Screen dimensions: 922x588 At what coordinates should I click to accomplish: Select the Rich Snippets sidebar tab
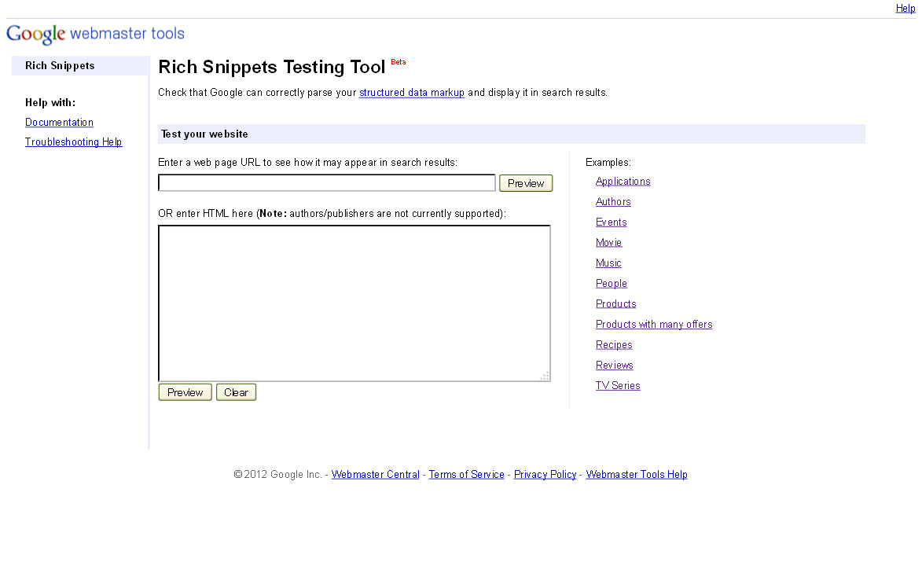[x=80, y=66]
